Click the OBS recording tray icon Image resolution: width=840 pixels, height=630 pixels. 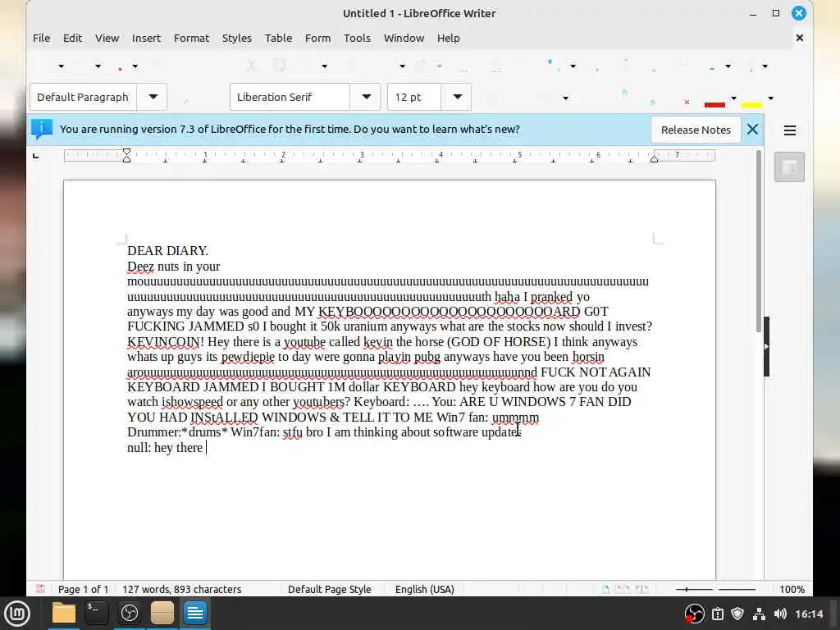point(694,614)
